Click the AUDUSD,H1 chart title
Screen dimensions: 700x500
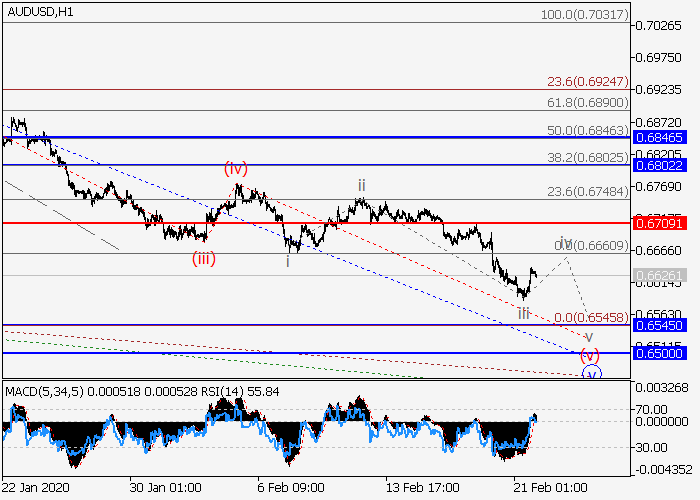pyautogui.click(x=37, y=11)
